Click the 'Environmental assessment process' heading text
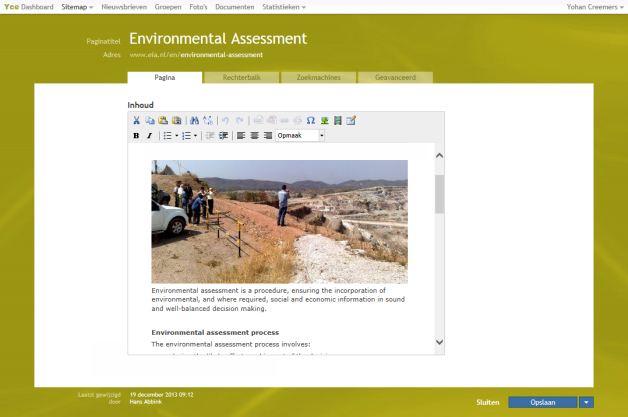The width and height of the screenshot is (628, 417). [215, 332]
